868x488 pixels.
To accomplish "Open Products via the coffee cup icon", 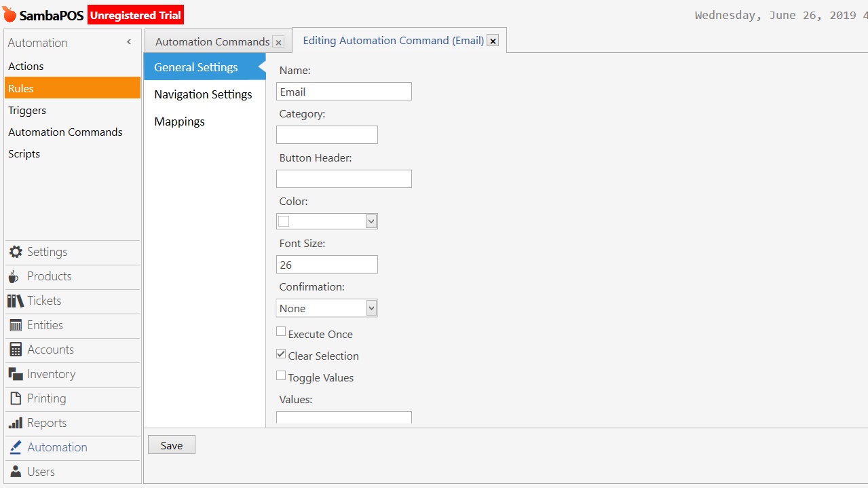I will [14, 276].
